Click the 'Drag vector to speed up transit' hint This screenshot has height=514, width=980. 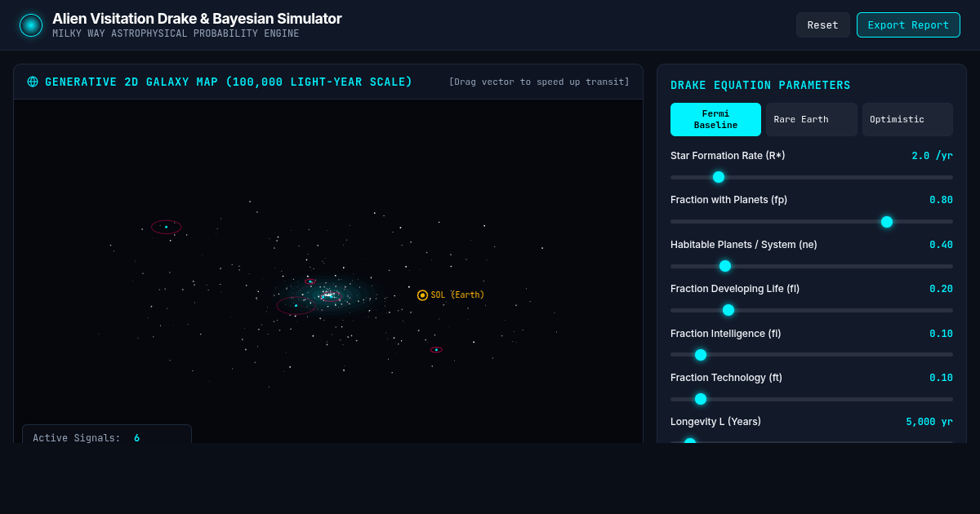539,82
